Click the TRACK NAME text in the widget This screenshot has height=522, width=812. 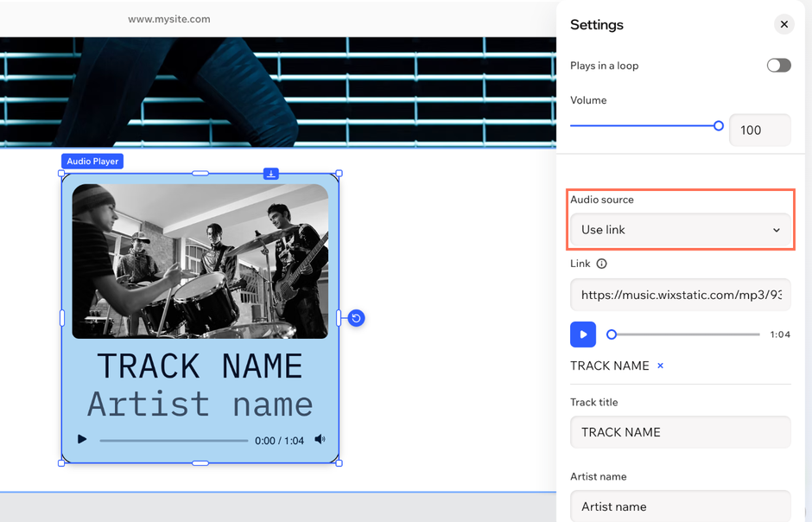(200, 366)
